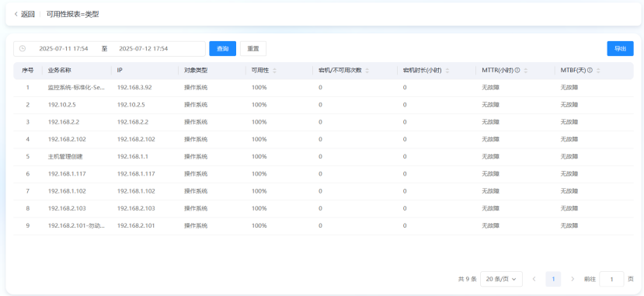Viewport: 644px width, 296px height.
Task: Sort by MTTR(小时) column arrows
Action: [x=525, y=71]
